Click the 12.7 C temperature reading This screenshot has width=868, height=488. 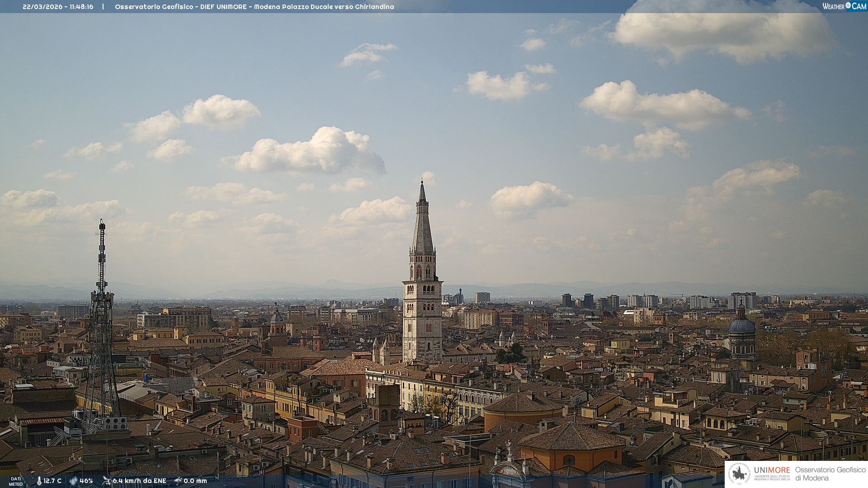click(52, 481)
